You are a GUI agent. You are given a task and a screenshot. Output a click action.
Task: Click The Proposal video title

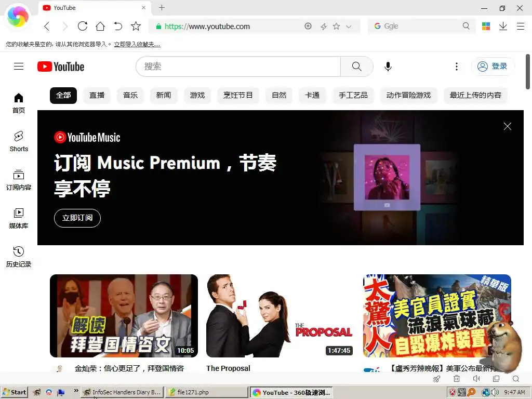[x=229, y=368]
